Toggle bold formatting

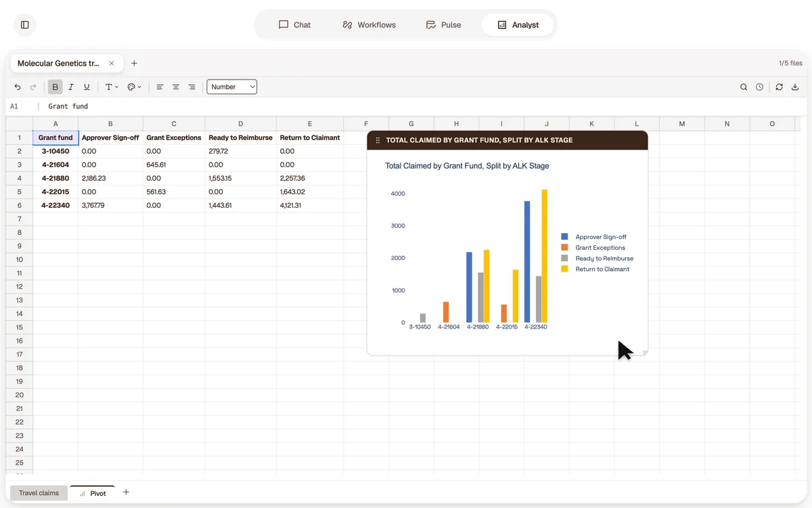(55, 87)
